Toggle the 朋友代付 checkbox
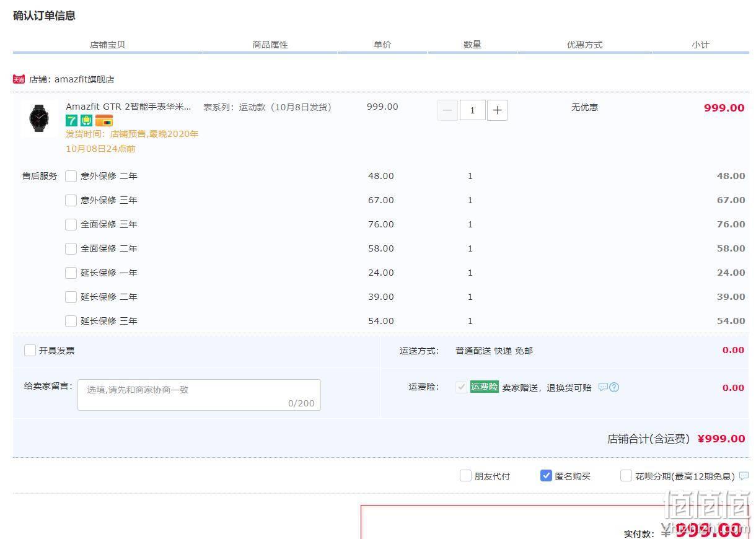This screenshot has width=756, height=539. [x=465, y=476]
